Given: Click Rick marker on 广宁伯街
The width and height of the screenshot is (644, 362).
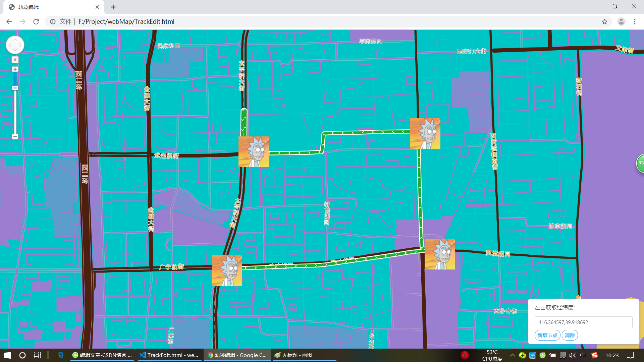Looking at the screenshot, I should click(x=226, y=270).
